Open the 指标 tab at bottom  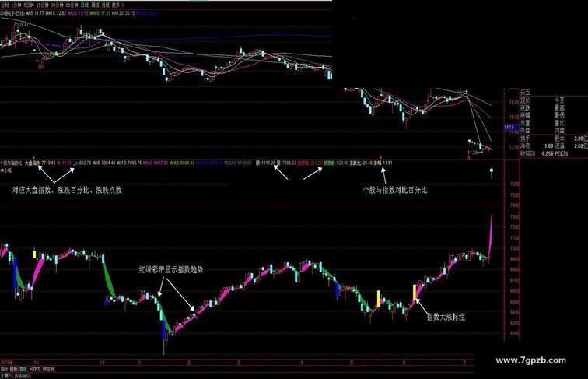pos(4,369)
